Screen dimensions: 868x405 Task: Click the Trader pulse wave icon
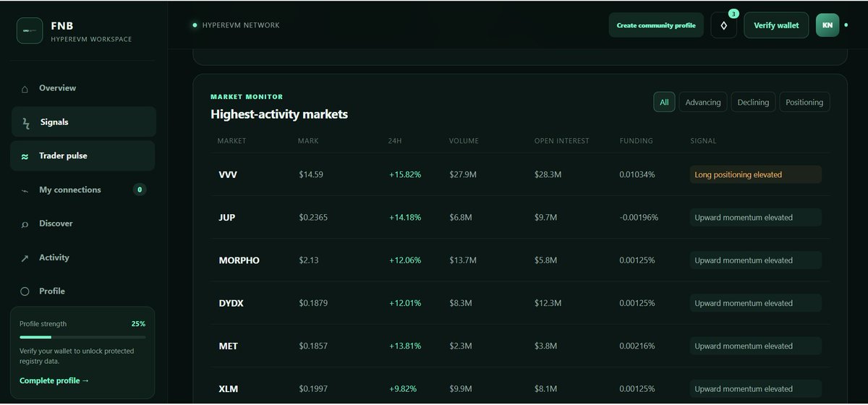[x=25, y=156]
